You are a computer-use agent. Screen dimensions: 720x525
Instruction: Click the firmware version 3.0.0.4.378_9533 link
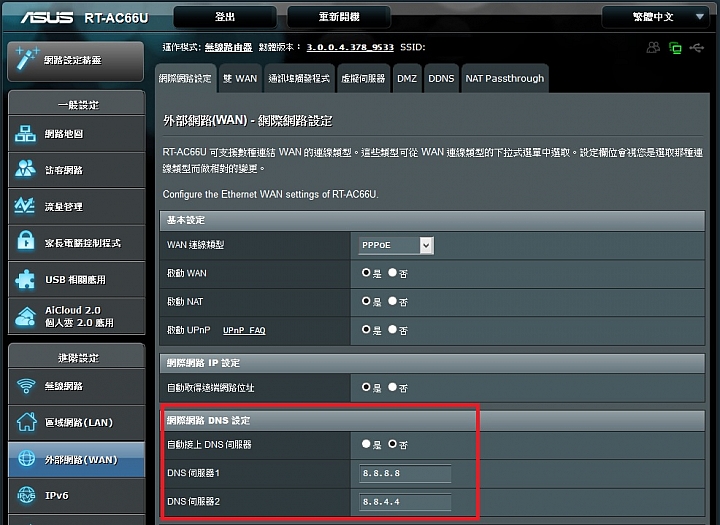350,47
